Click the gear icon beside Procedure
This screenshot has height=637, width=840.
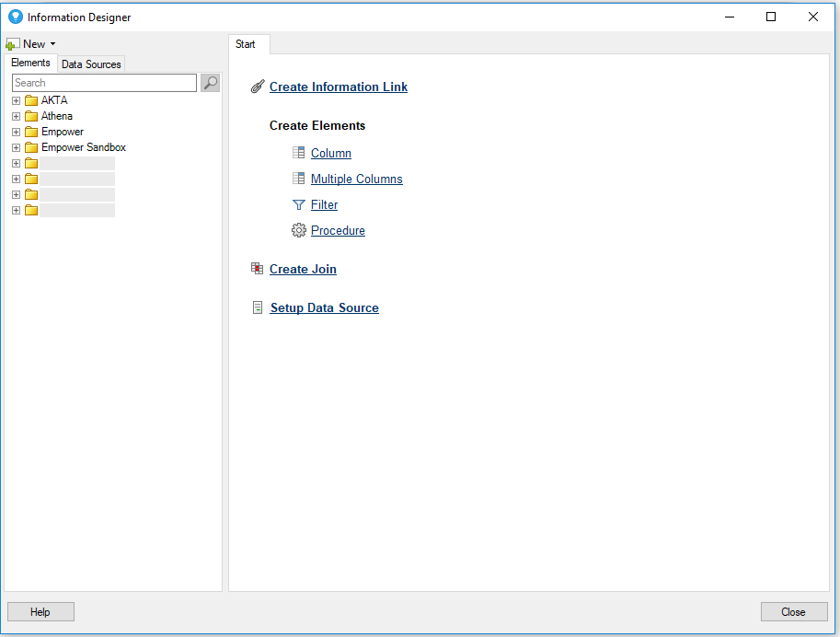point(298,230)
